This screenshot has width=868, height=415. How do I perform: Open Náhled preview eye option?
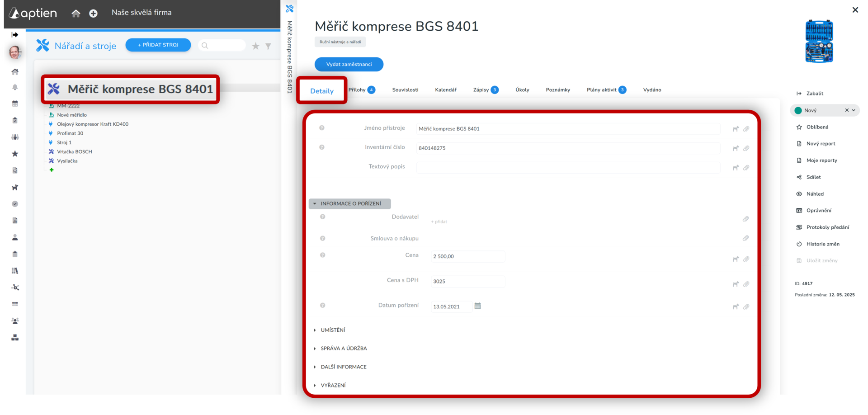[815, 194]
